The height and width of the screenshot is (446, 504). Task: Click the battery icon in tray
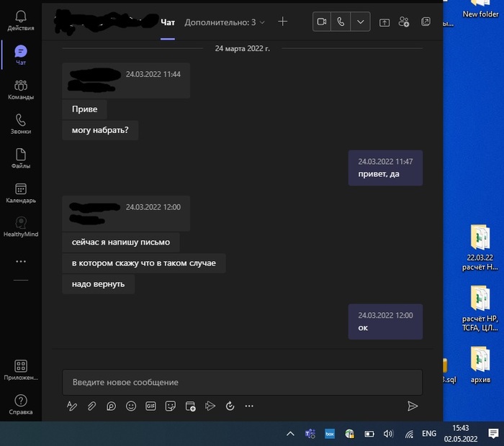369,434
